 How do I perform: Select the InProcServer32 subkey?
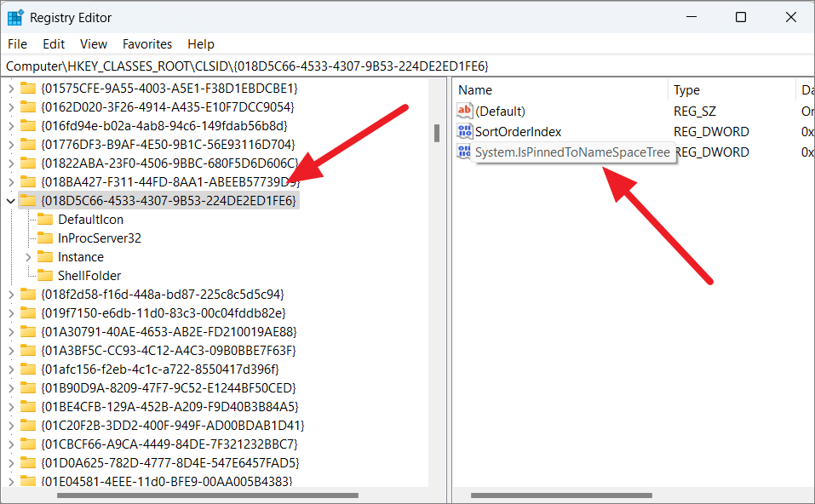(100, 238)
